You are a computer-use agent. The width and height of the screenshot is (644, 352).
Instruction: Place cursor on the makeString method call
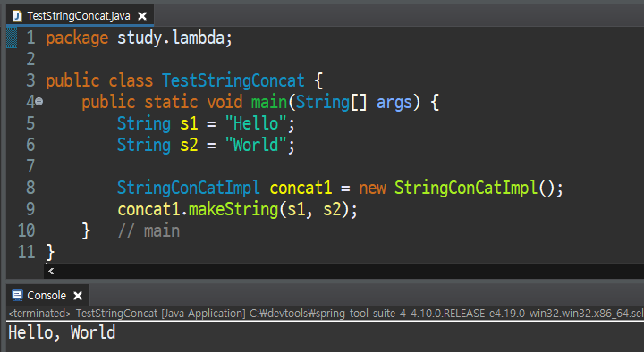[233, 209]
